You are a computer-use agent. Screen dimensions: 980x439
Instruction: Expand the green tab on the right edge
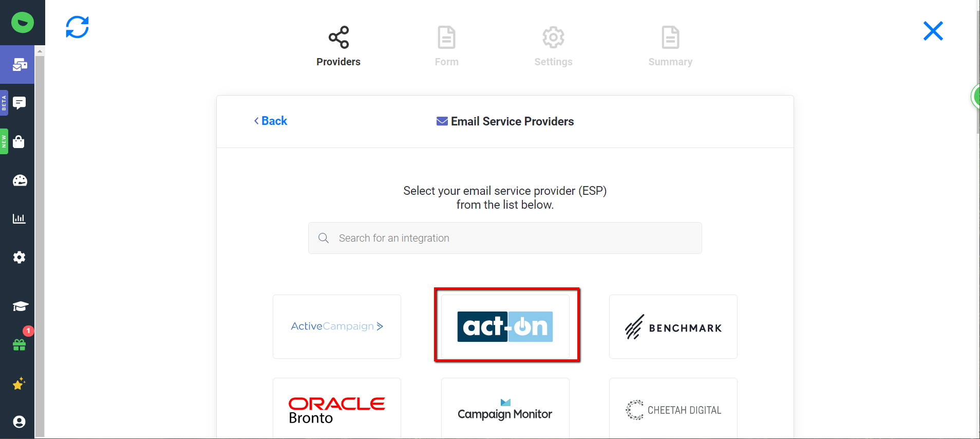pos(975,96)
